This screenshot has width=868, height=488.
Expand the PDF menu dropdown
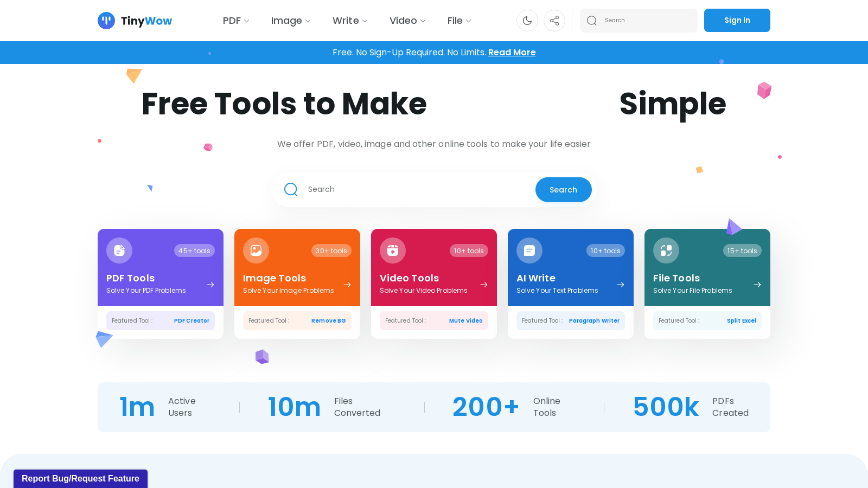(236, 21)
